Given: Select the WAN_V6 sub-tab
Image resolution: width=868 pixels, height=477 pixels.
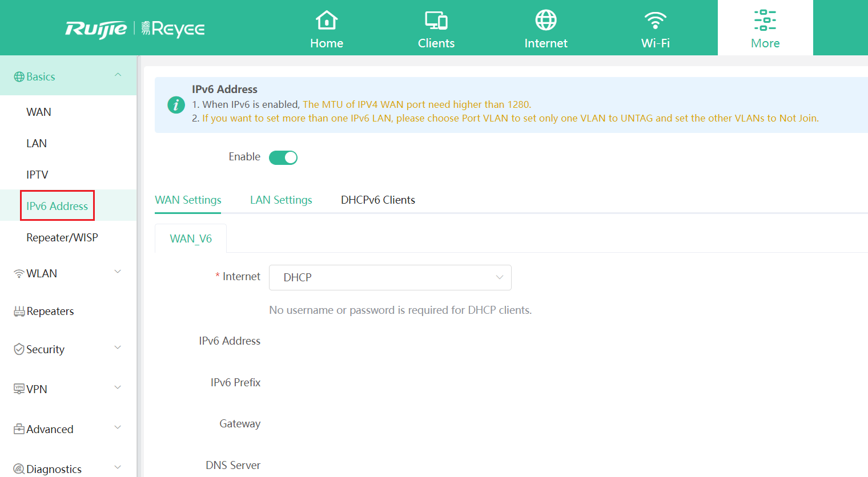Looking at the screenshot, I should (x=191, y=239).
